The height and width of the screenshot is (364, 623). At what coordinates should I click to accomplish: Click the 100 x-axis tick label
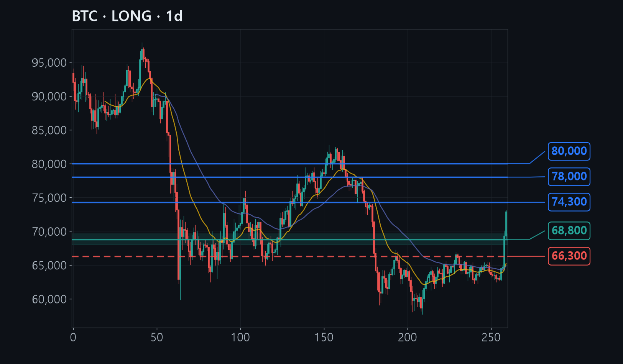pos(240,338)
